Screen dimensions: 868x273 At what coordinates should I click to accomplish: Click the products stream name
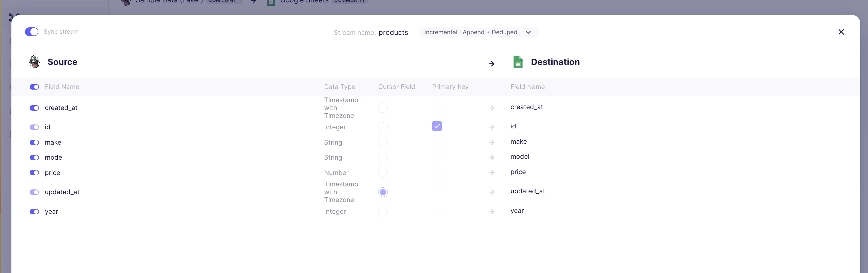(393, 32)
